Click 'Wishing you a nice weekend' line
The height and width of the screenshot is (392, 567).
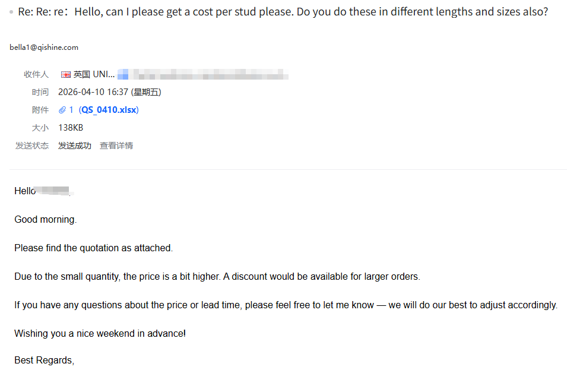(100, 333)
